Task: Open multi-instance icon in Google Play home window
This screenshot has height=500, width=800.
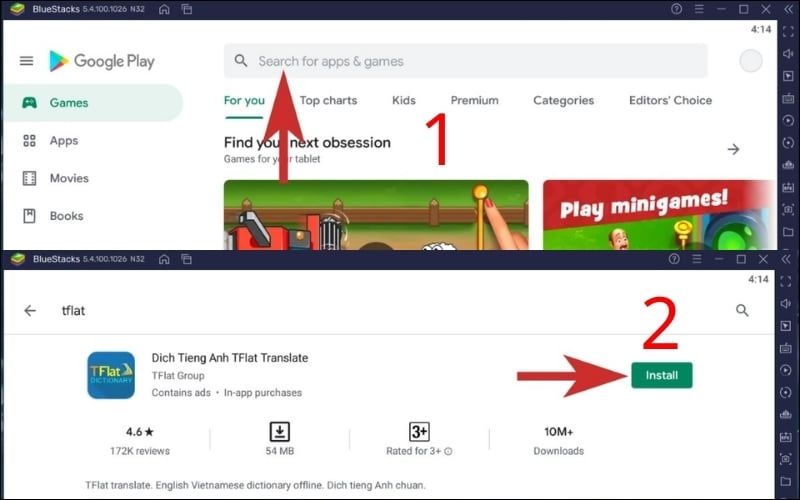Action: click(x=187, y=9)
